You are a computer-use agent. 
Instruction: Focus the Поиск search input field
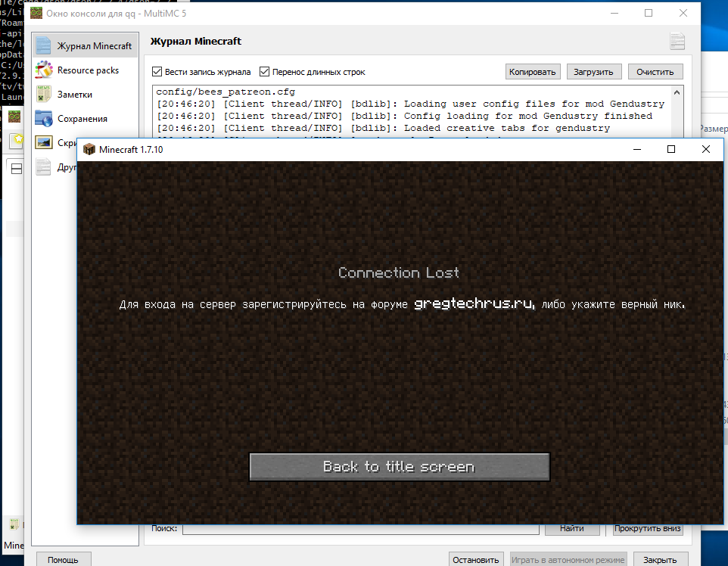[x=361, y=528]
